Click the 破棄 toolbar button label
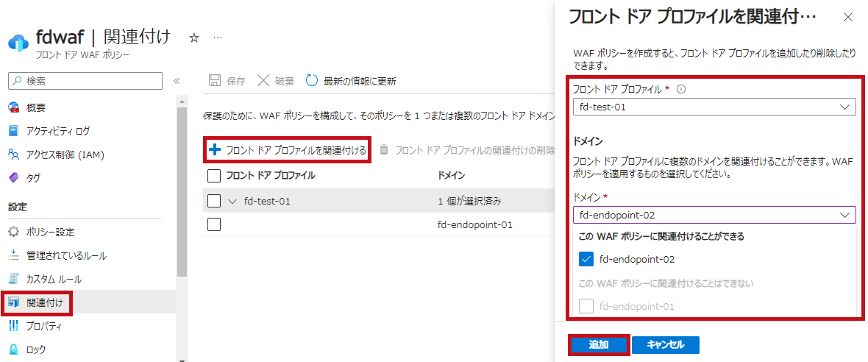Viewport: 868px width, 362px height. pos(285,81)
